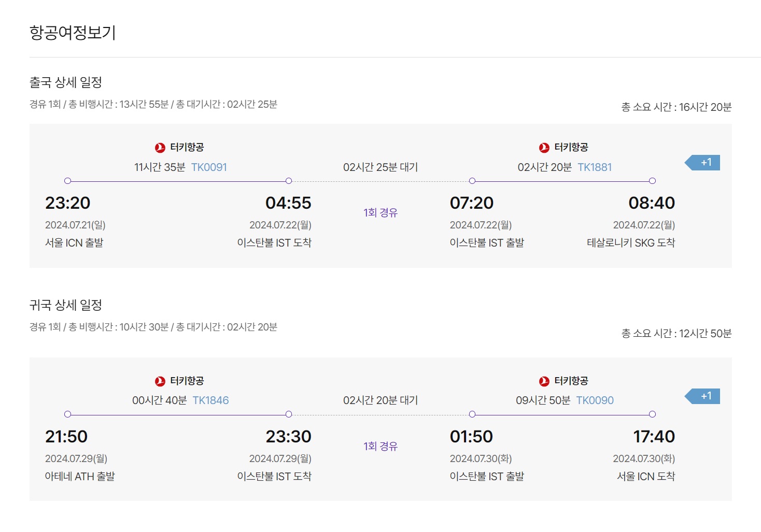Click return '1회 경유' layover label

[x=380, y=446]
